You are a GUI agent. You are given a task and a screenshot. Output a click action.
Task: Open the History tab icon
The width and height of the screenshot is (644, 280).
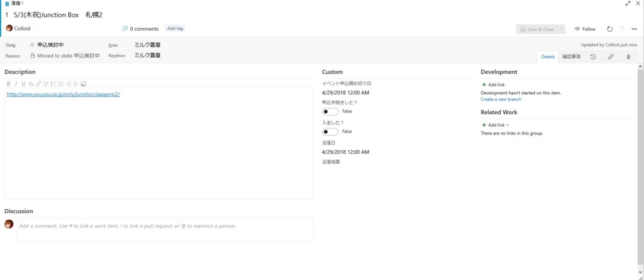click(593, 57)
